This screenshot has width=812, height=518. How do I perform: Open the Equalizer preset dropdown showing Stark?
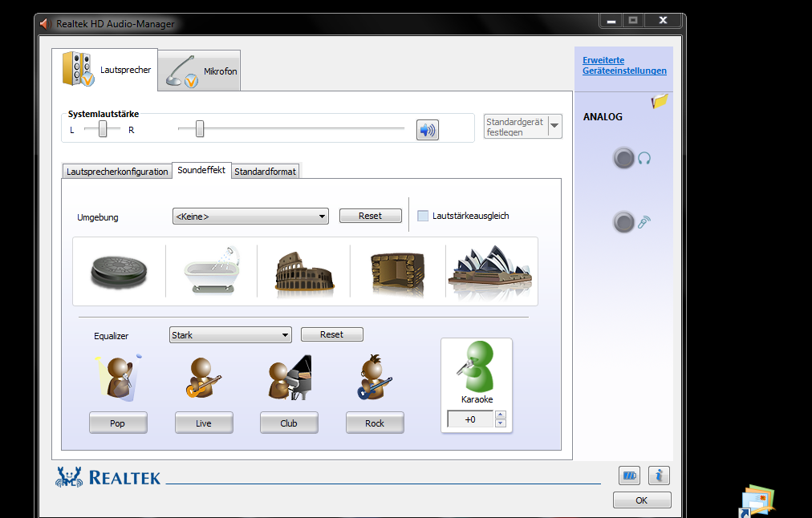point(230,335)
